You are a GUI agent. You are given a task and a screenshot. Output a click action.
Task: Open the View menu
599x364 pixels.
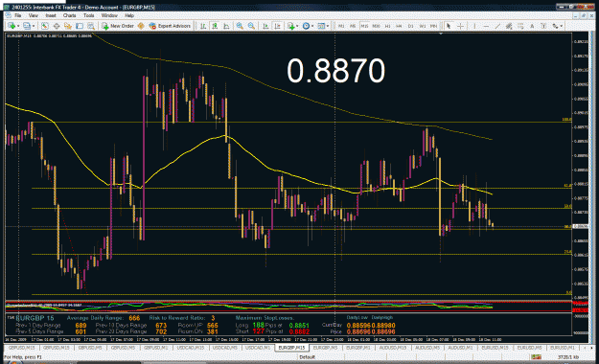[34, 15]
